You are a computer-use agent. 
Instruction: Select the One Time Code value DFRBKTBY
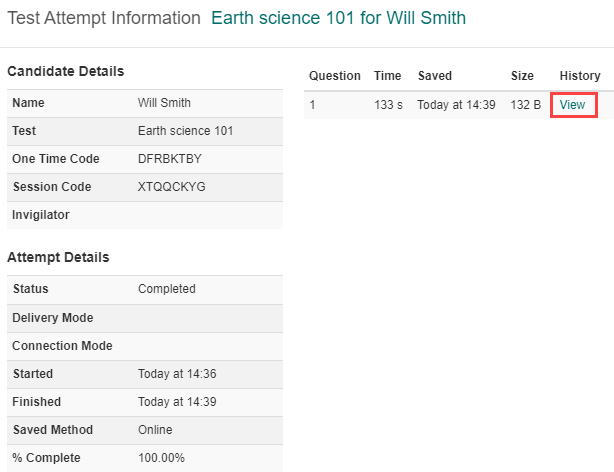(171, 159)
